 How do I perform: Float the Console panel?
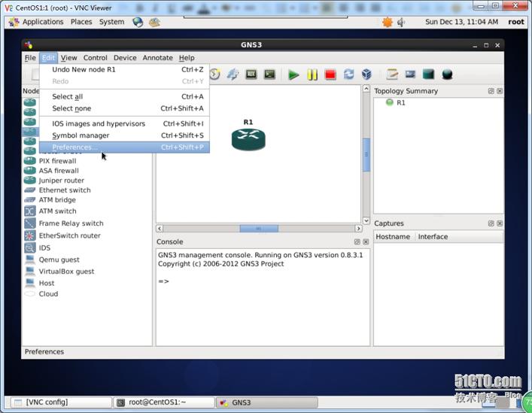[x=357, y=241]
